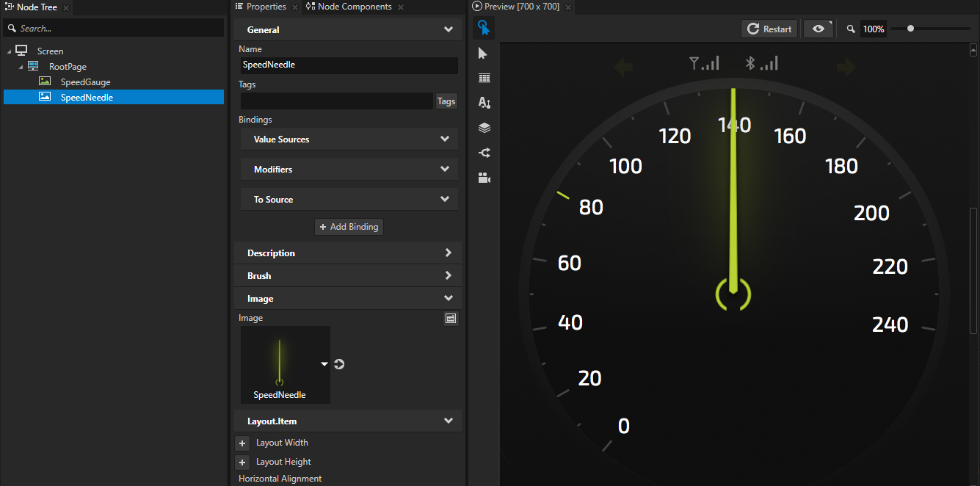This screenshot has height=486, width=980.
Task: Open the image library icon beside Image
Action: click(x=451, y=319)
